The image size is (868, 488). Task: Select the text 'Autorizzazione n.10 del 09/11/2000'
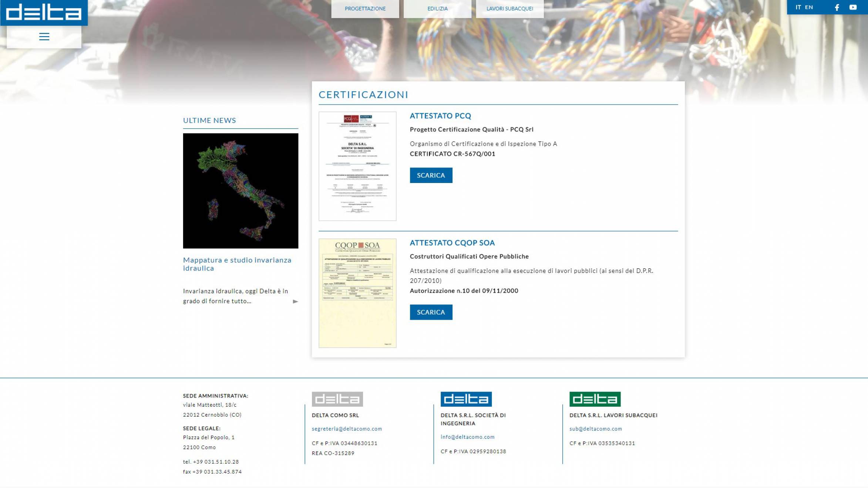click(x=464, y=291)
